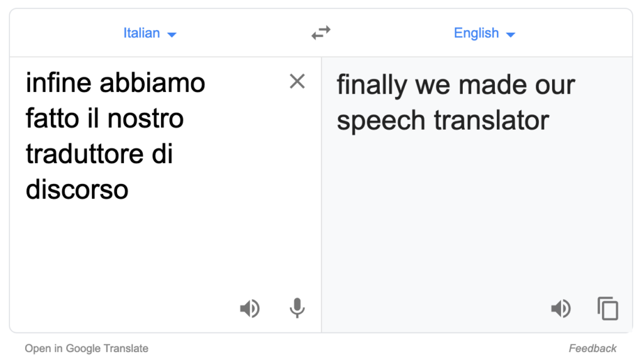Image resolution: width=644 pixels, height=357 pixels.
Task: Click 'traduttore di' line in input
Action: pyautogui.click(x=99, y=154)
